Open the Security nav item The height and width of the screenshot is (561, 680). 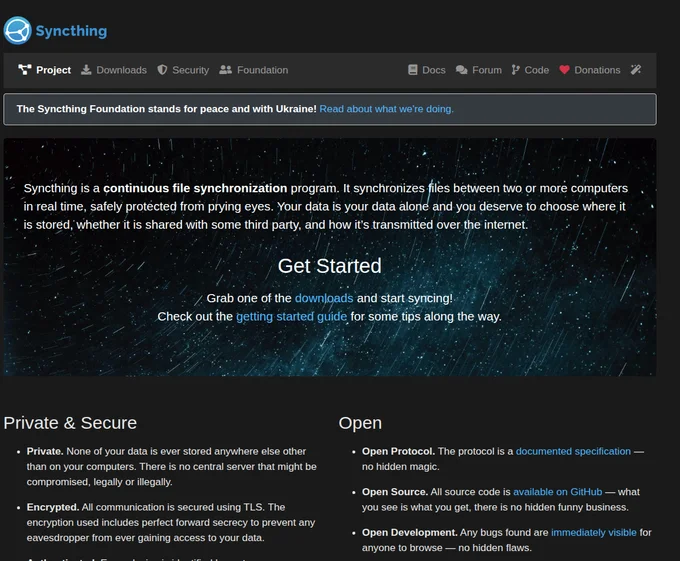pyautogui.click(x=190, y=70)
